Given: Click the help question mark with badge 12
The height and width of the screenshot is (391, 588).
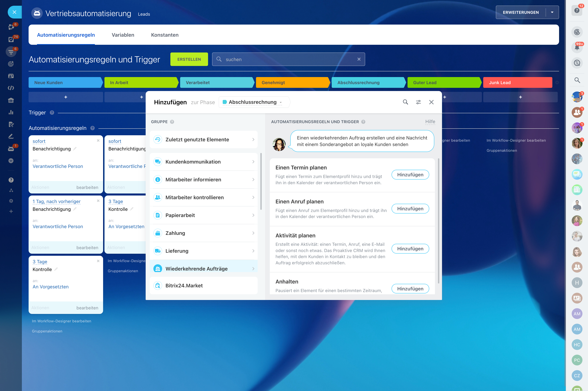Looking at the screenshot, I should pyautogui.click(x=577, y=11).
